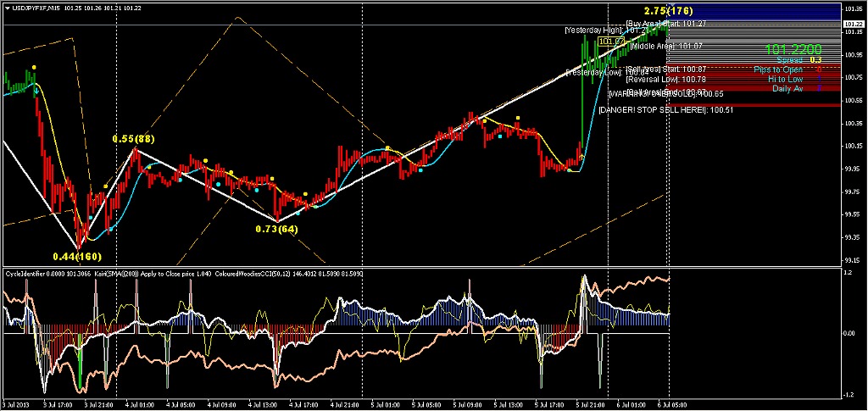Click the 3 Jul 17:00 time label
This screenshot has height=411, width=868.
click(58, 404)
